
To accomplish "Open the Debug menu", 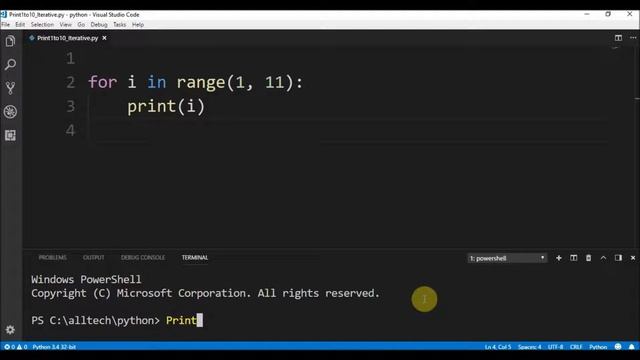I will tap(99, 24).
